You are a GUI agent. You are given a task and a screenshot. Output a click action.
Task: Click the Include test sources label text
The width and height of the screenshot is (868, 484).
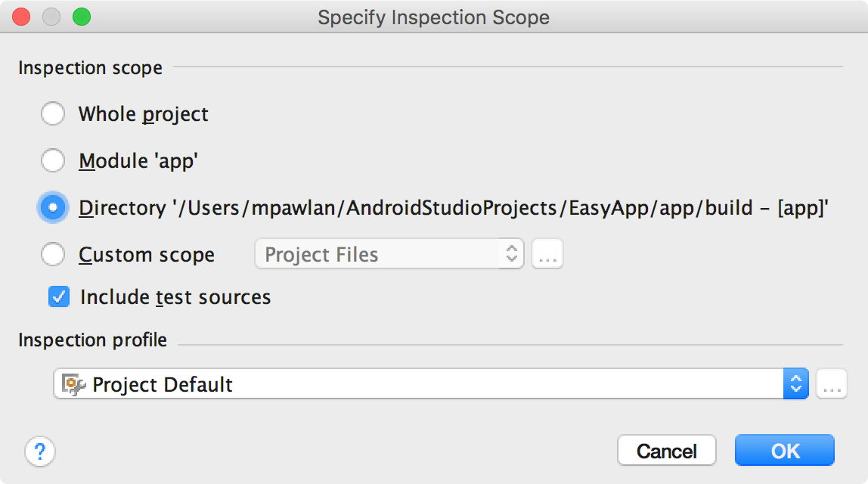pyautogui.click(x=175, y=297)
